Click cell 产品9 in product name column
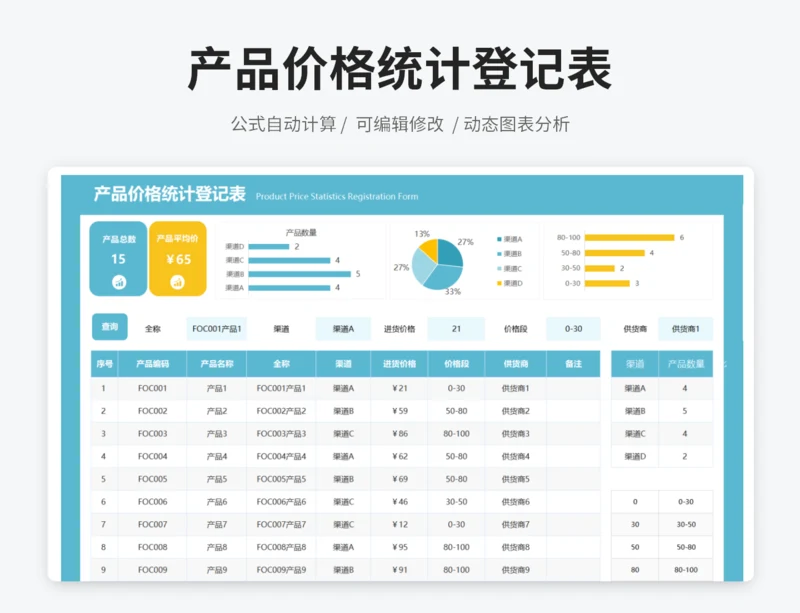 click(216, 570)
